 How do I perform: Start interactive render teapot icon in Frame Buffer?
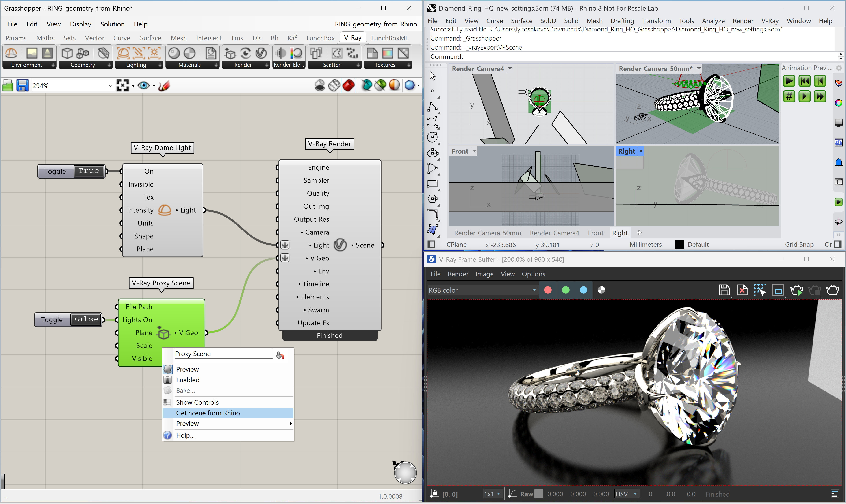point(796,290)
